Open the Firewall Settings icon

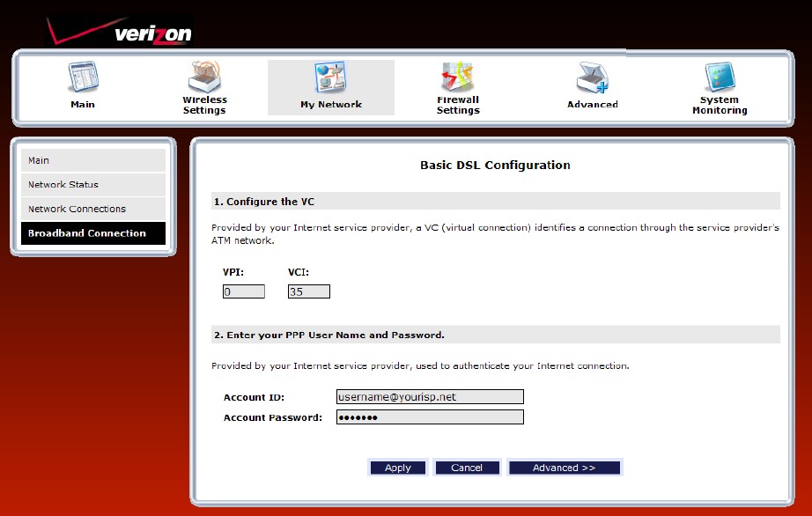[457, 75]
